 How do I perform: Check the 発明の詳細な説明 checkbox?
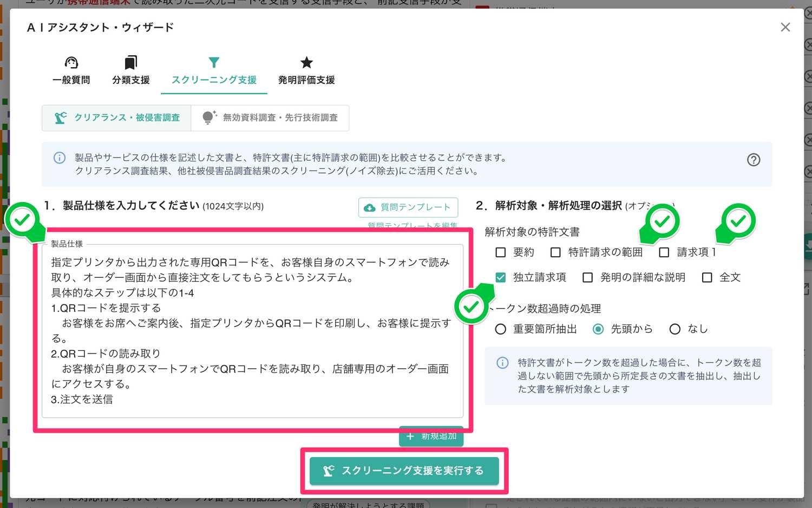point(587,277)
